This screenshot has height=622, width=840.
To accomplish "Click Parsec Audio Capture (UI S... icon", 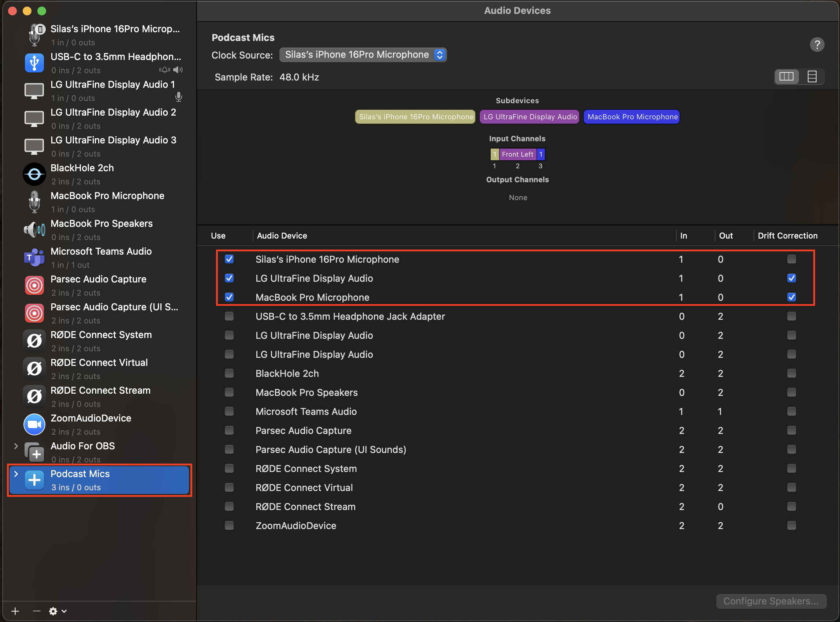I will pos(34,314).
